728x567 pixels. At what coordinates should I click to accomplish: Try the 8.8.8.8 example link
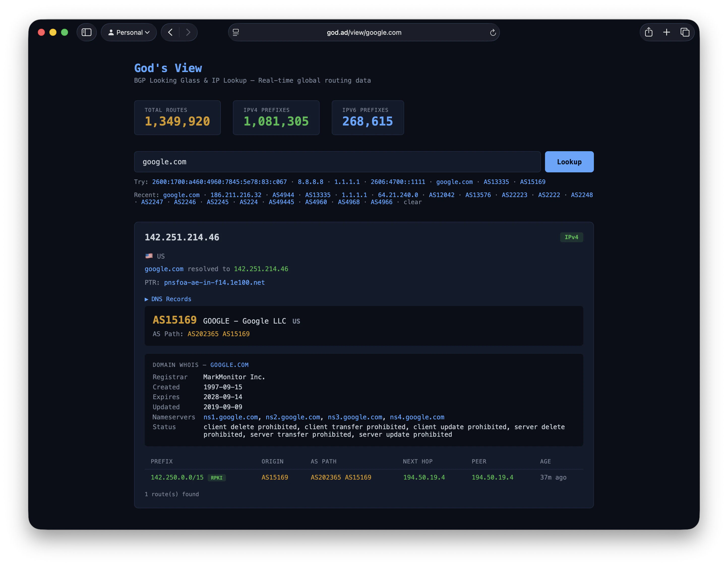310,182
